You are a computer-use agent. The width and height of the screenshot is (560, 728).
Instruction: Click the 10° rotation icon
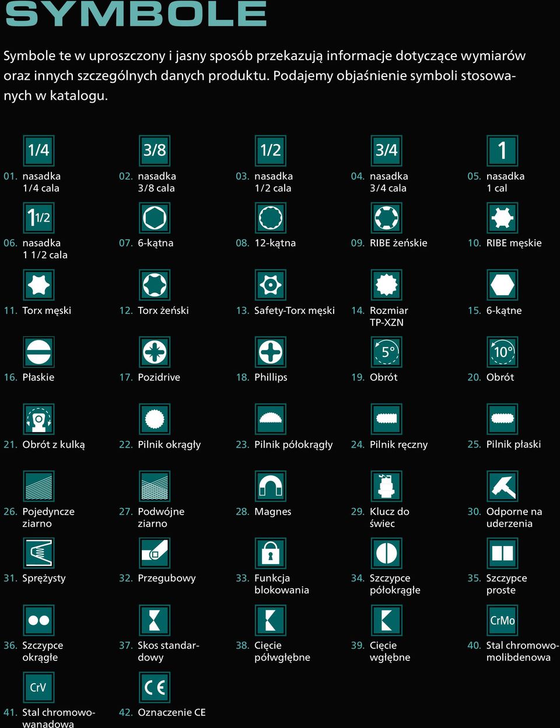click(x=502, y=352)
